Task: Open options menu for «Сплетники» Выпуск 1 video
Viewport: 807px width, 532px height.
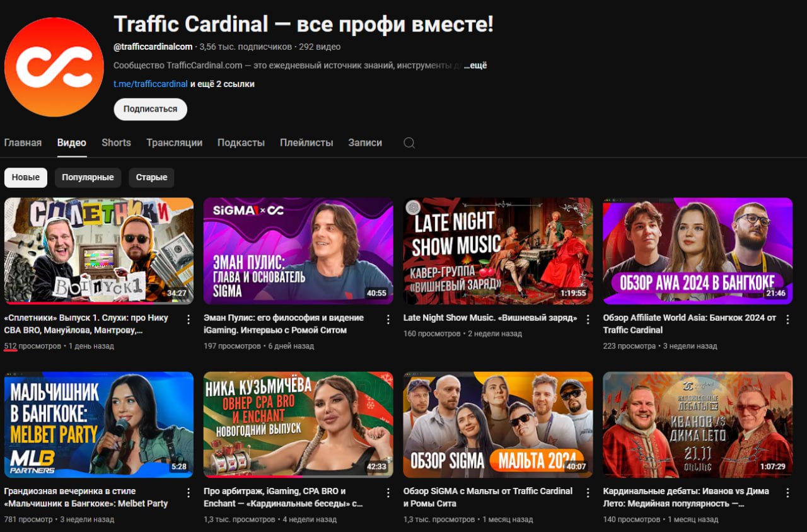Action: 189,320
